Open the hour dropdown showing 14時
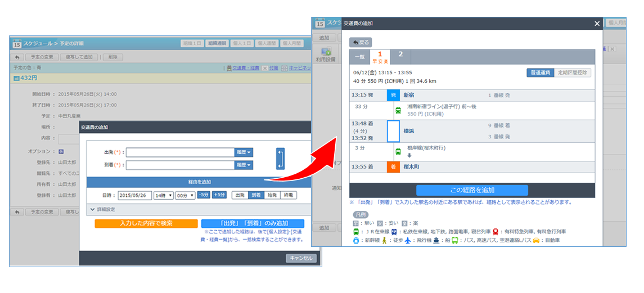The height and width of the screenshot is (293, 644). tap(163, 196)
